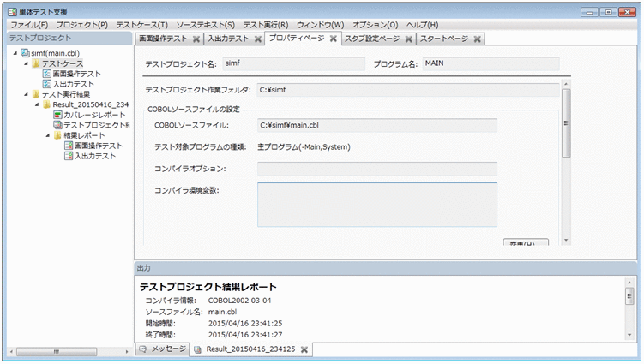The height and width of the screenshot is (364, 644).
Task: Click the properties page vertical scrollbar thumb
Action: pos(566,123)
